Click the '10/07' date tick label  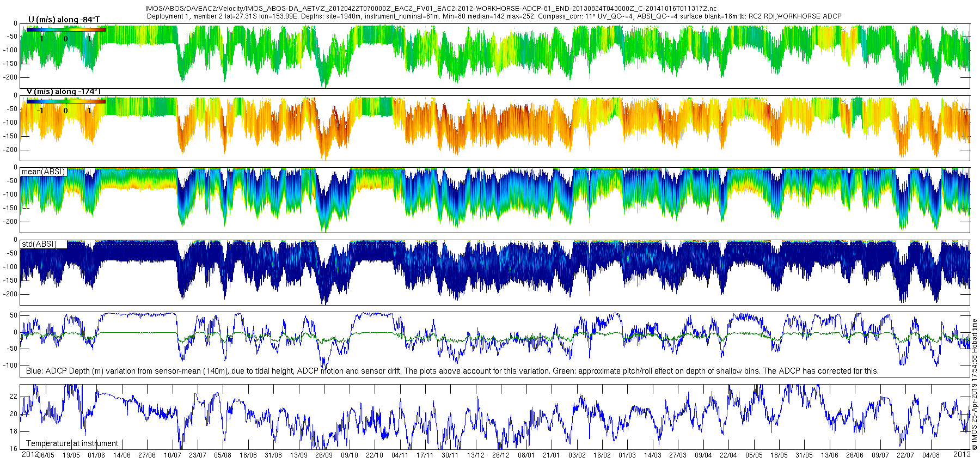(172, 455)
